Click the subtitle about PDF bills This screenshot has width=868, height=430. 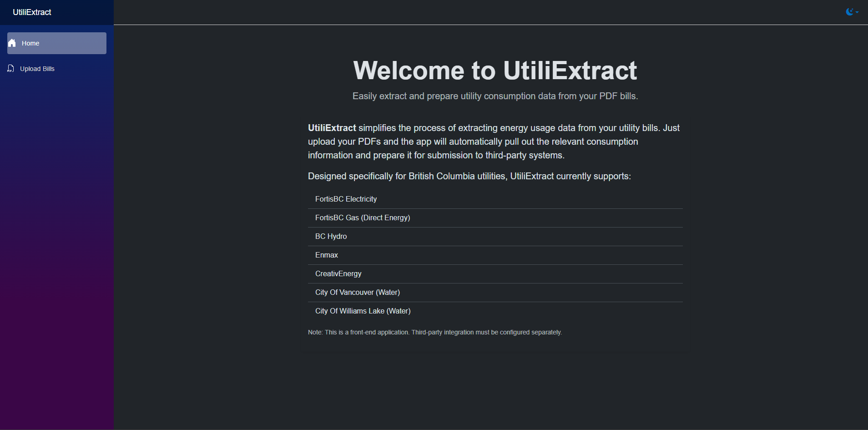tap(495, 96)
